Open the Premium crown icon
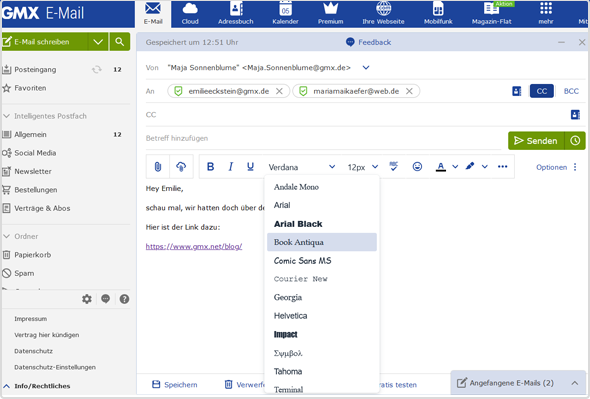This screenshot has height=399, width=590. tap(330, 14)
